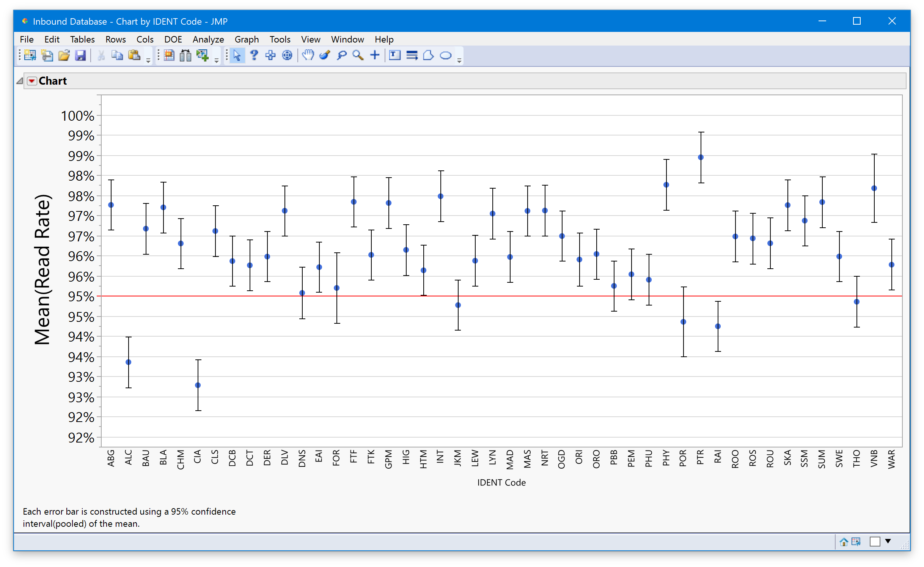Click the Crosshairs tool icon
This screenshot has height=567, width=924.
click(x=375, y=55)
